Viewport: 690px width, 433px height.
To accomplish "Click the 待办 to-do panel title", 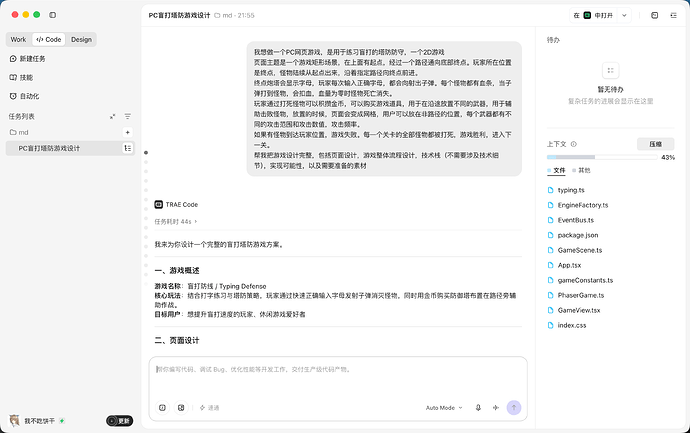I will pyautogui.click(x=553, y=40).
